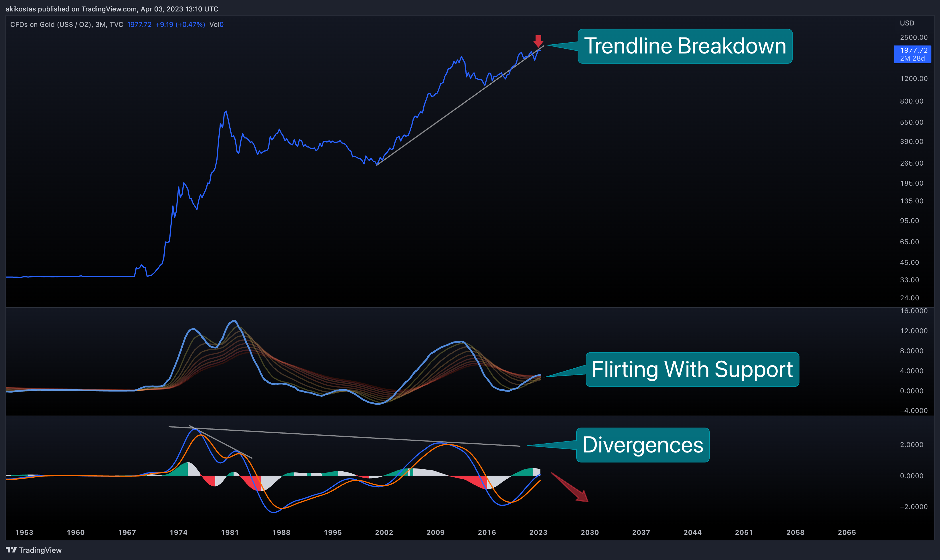Click the 'Flirting With Support' callout label

coord(692,369)
